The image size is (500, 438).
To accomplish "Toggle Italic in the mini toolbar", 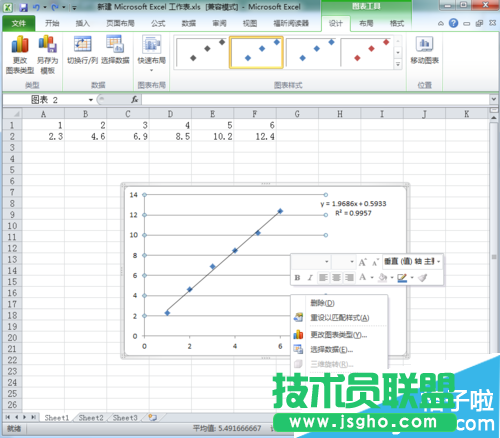I will [x=310, y=277].
